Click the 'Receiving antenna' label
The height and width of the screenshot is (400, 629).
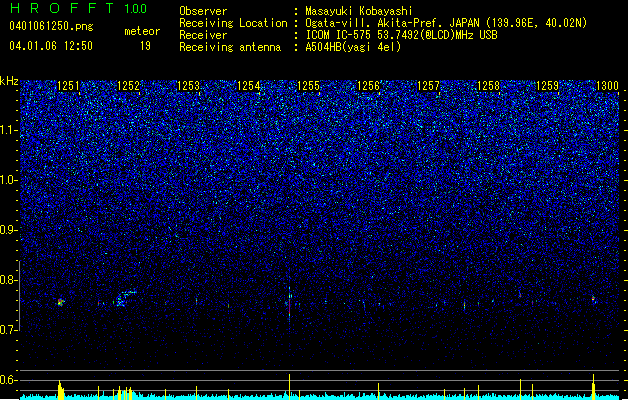(x=230, y=47)
